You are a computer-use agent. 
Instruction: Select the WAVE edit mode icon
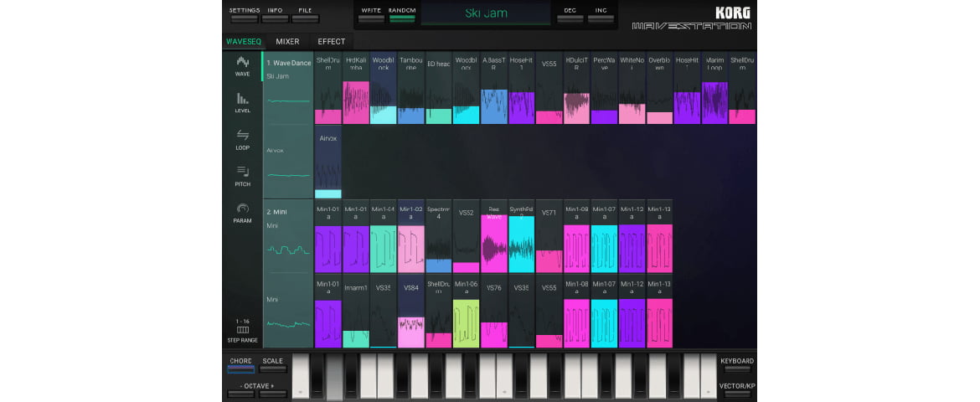click(243, 66)
